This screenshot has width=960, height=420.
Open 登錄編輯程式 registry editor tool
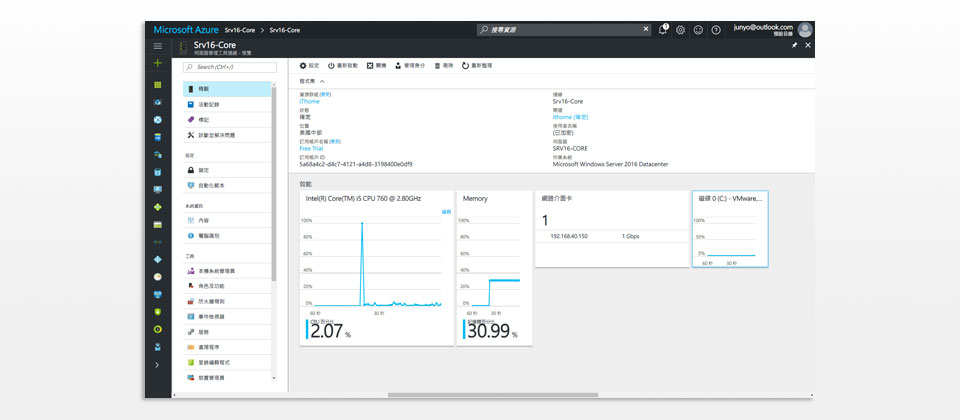coord(227,362)
